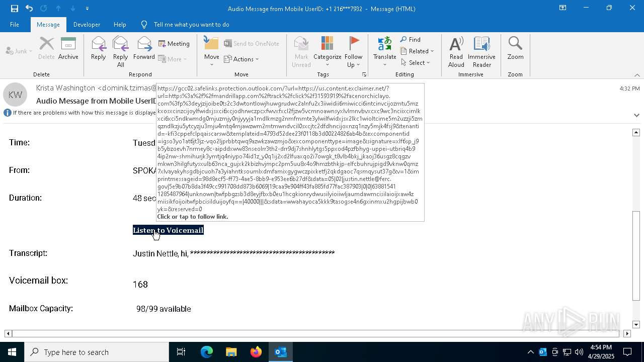The height and width of the screenshot is (362, 644).
Task: Click the right arrow of the horizontal scrollbar
Action: coord(627,333)
